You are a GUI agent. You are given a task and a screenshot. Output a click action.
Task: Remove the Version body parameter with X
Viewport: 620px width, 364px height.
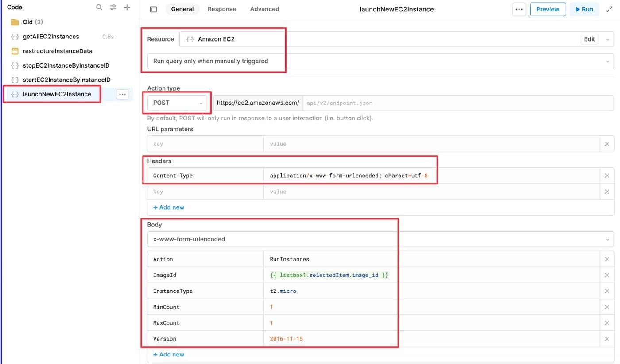tap(607, 338)
